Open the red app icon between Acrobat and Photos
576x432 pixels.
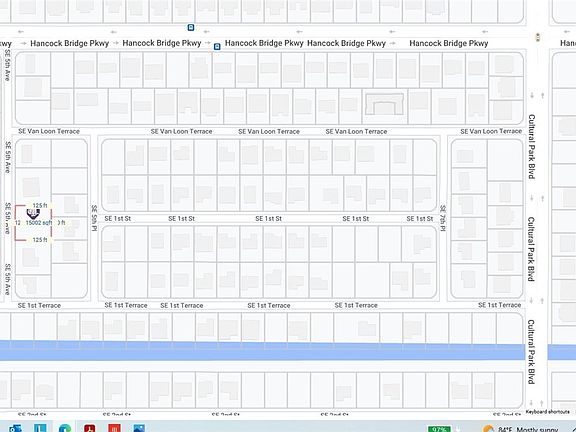click(114, 428)
